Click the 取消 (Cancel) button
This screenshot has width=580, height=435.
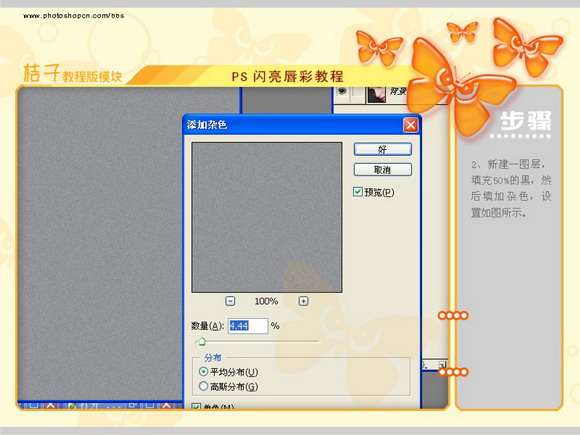pyautogui.click(x=382, y=170)
